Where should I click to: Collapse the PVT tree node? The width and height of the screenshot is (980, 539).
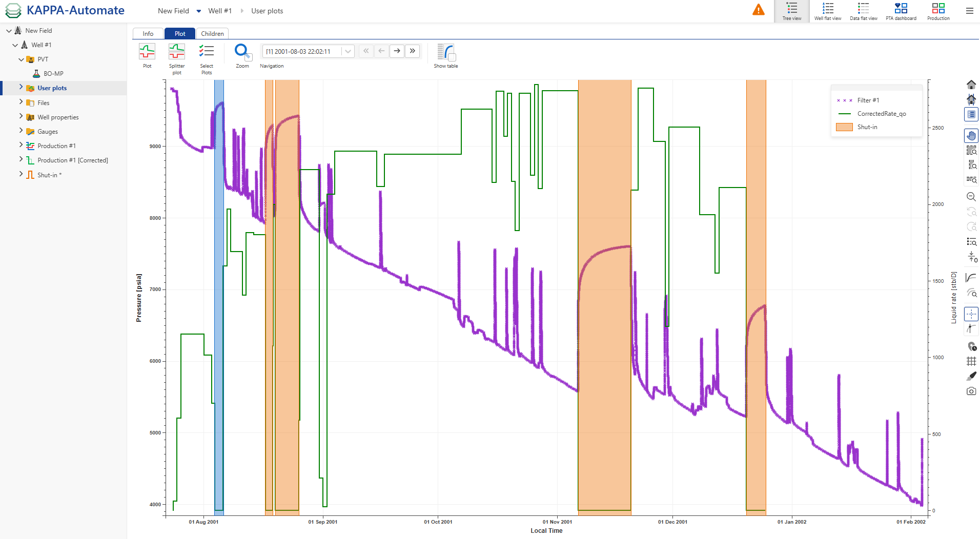[x=21, y=59]
